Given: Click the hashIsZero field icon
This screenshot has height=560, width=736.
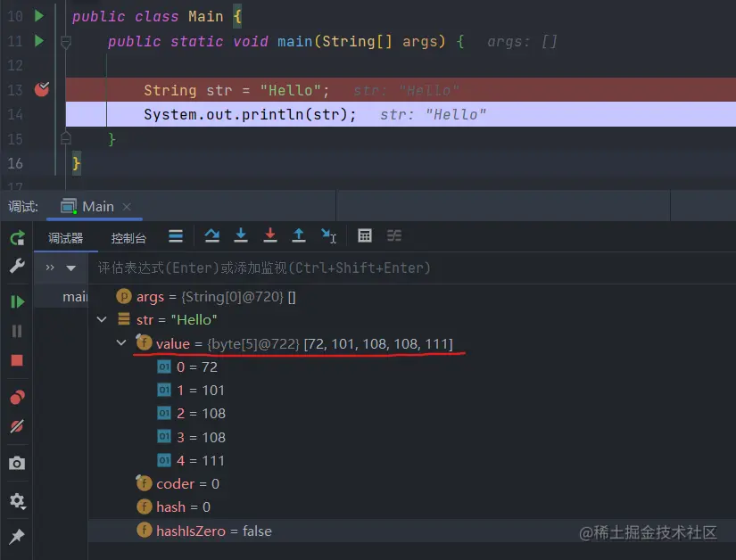Looking at the screenshot, I should pos(145,530).
